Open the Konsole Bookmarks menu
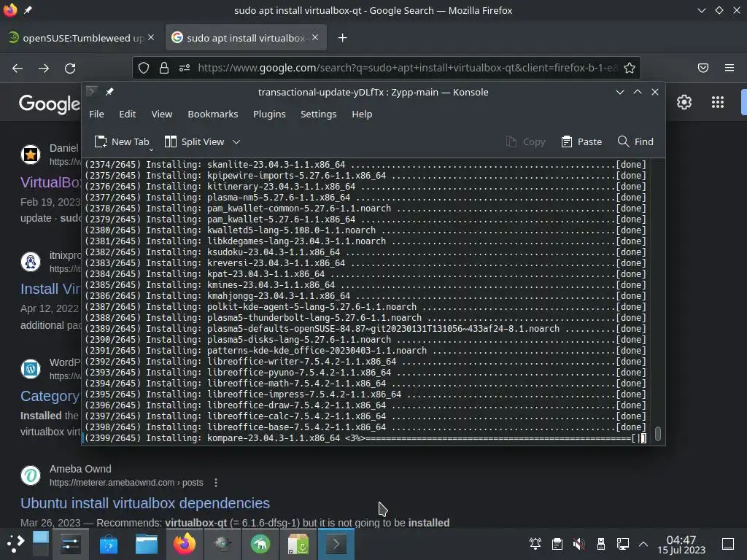Screen dimensions: 747x560 point(212,114)
